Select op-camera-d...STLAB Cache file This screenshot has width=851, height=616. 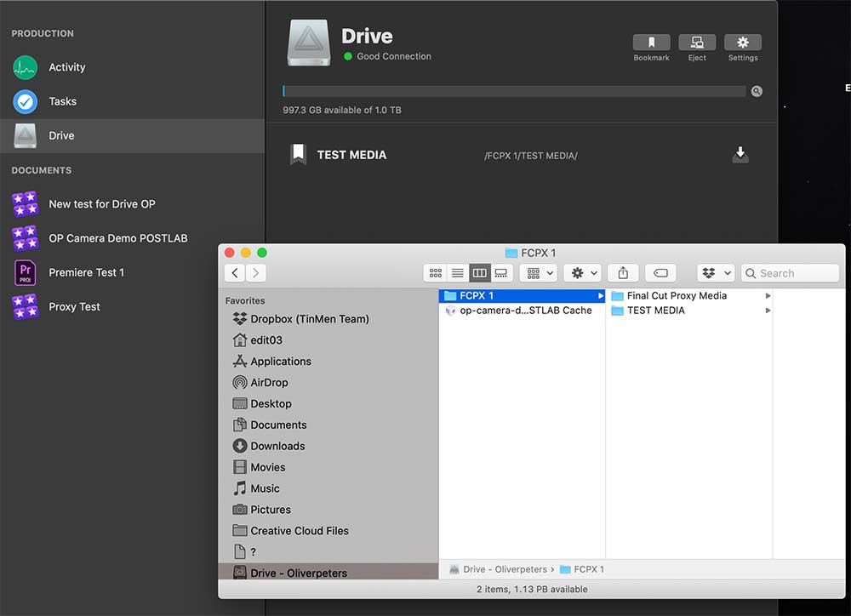(522, 311)
